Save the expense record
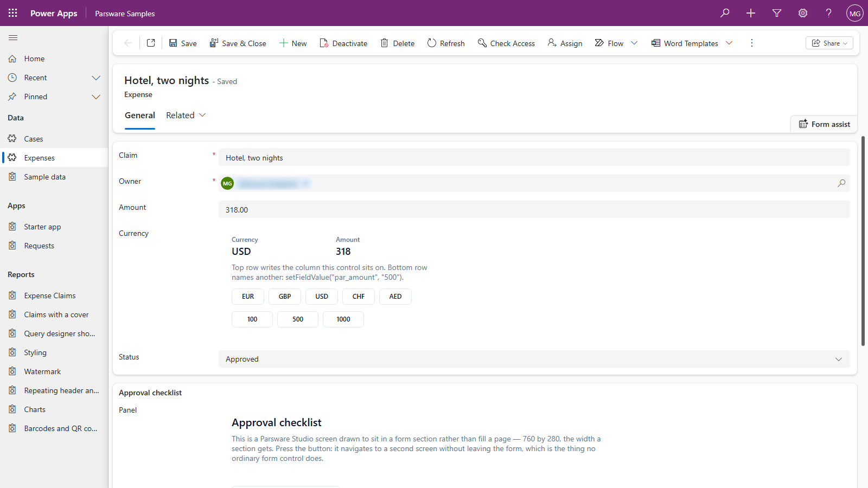 [183, 43]
